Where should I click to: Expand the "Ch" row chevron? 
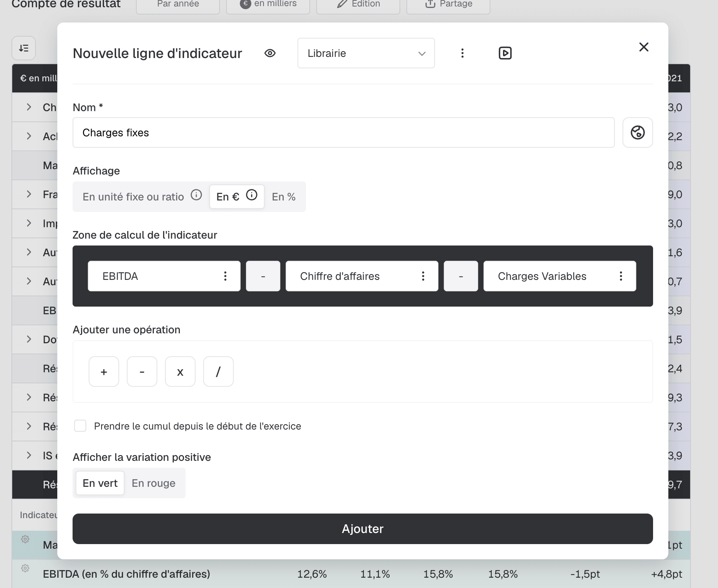click(29, 107)
